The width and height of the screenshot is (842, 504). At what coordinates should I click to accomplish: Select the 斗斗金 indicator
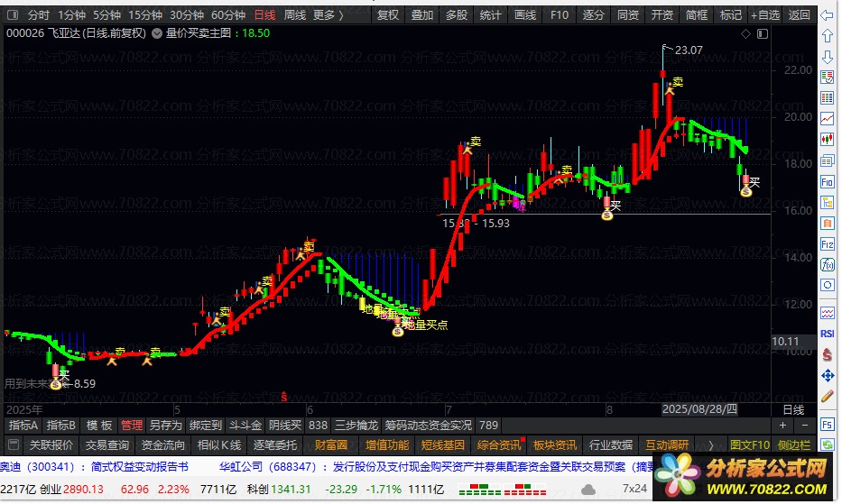[x=245, y=426]
